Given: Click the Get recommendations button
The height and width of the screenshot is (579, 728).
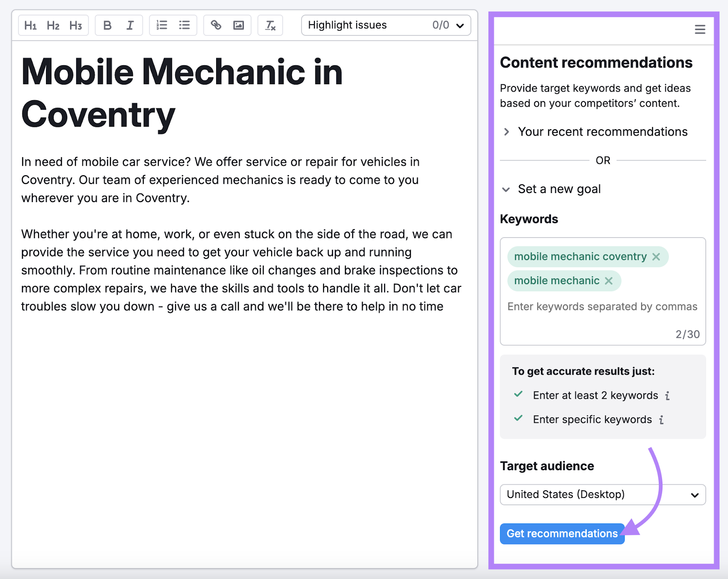Looking at the screenshot, I should (562, 533).
